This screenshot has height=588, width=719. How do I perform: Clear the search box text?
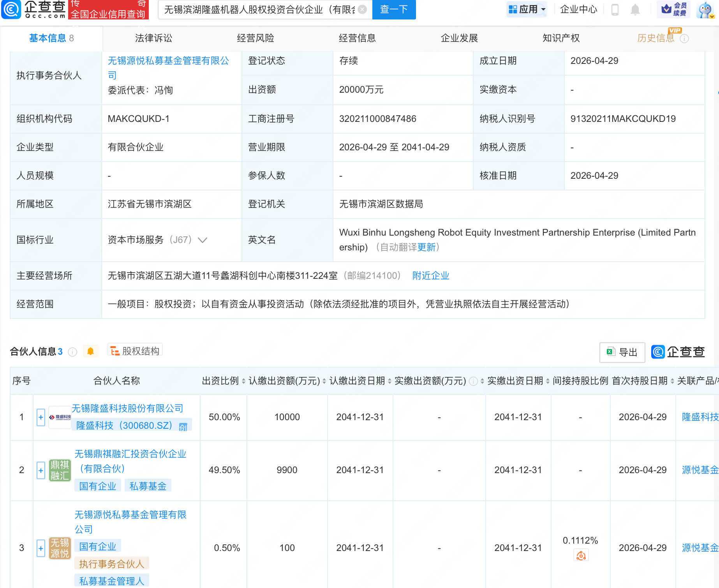coord(362,9)
